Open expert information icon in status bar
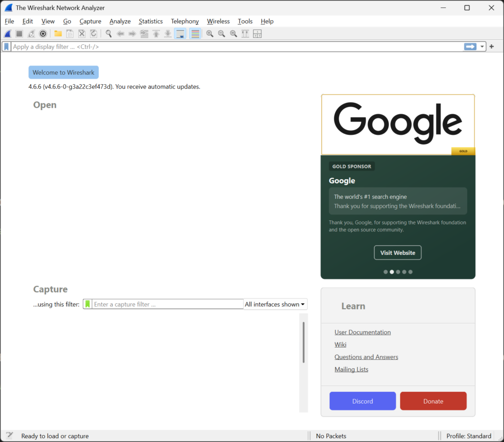Screen dimensions: 504x442 [x=9, y=436]
